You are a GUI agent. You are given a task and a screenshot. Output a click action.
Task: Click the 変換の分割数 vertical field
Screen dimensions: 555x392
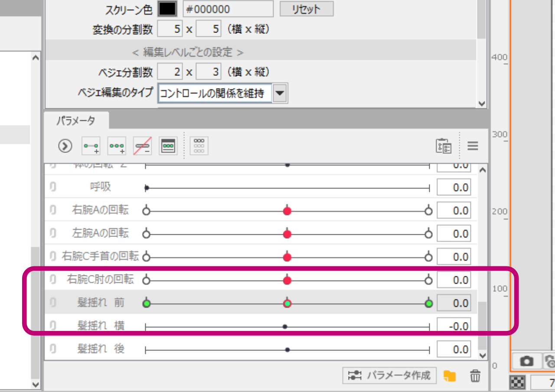(x=209, y=29)
